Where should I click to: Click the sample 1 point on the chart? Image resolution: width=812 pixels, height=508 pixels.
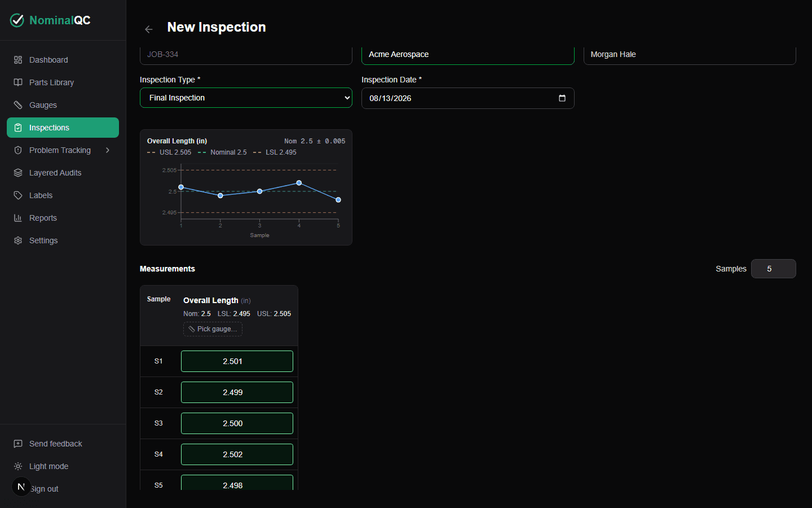181,187
